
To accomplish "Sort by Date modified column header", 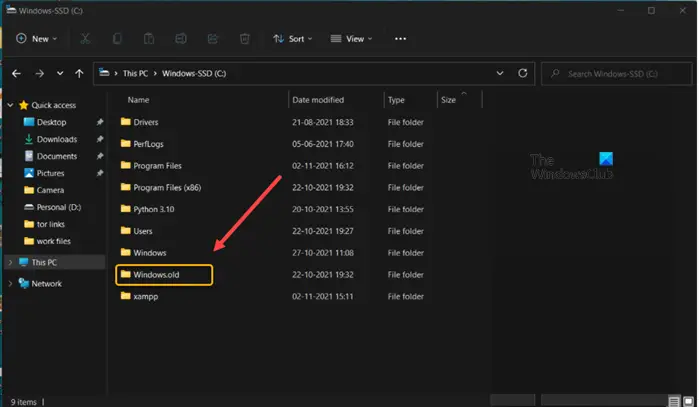I will pos(318,100).
